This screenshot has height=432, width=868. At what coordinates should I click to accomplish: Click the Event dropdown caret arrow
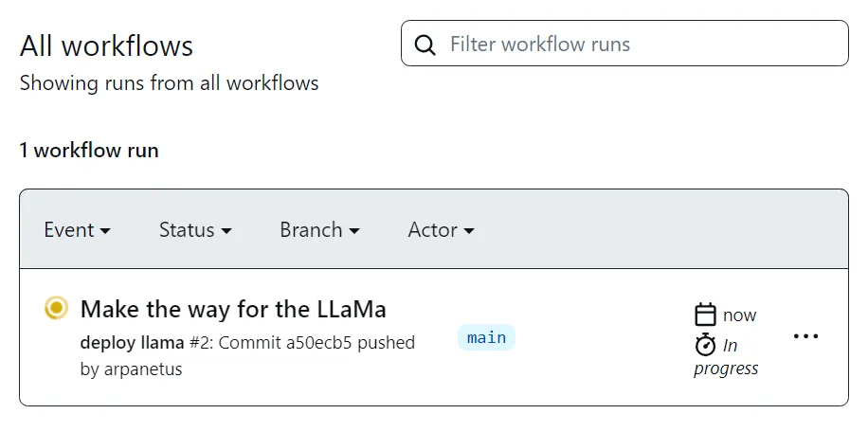point(105,230)
